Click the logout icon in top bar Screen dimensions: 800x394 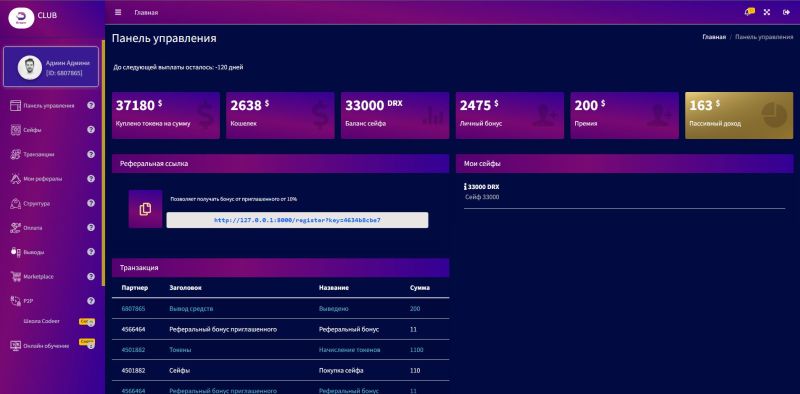click(786, 12)
